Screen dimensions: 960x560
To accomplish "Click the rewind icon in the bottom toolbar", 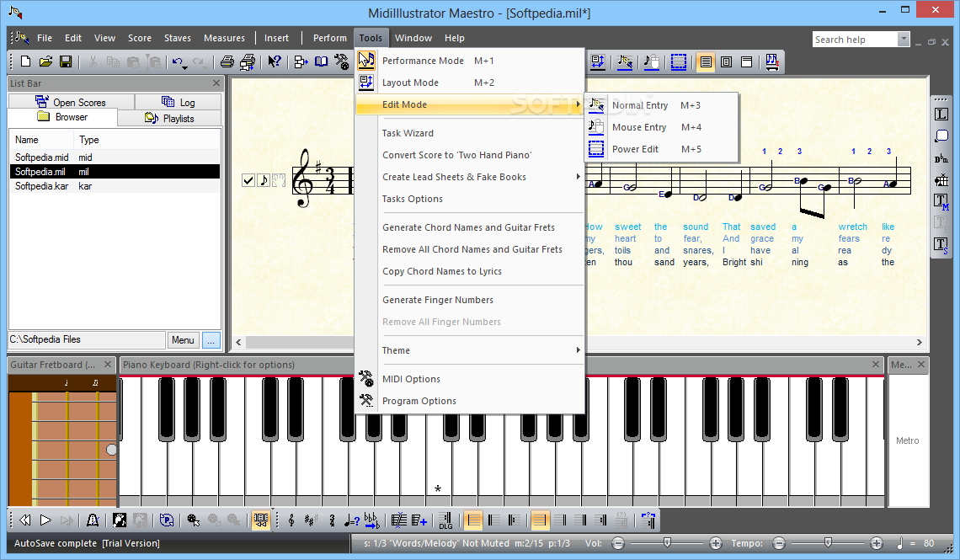I will (x=25, y=520).
